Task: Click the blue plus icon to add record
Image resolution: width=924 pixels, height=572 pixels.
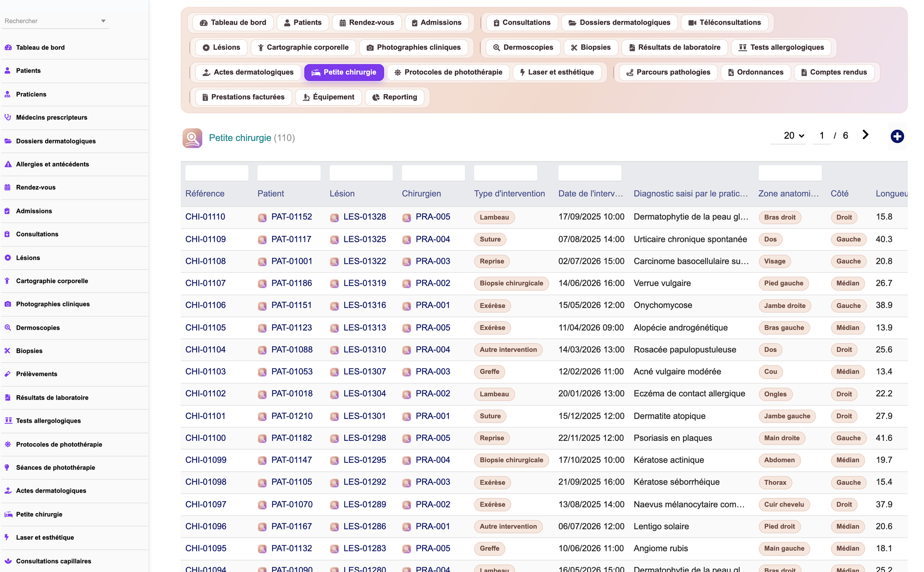Action: 897,137
